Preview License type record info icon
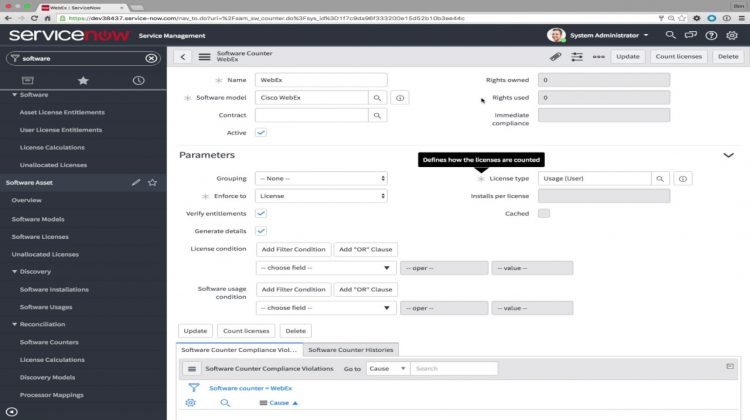The image size is (750, 420). tap(683, 178)
